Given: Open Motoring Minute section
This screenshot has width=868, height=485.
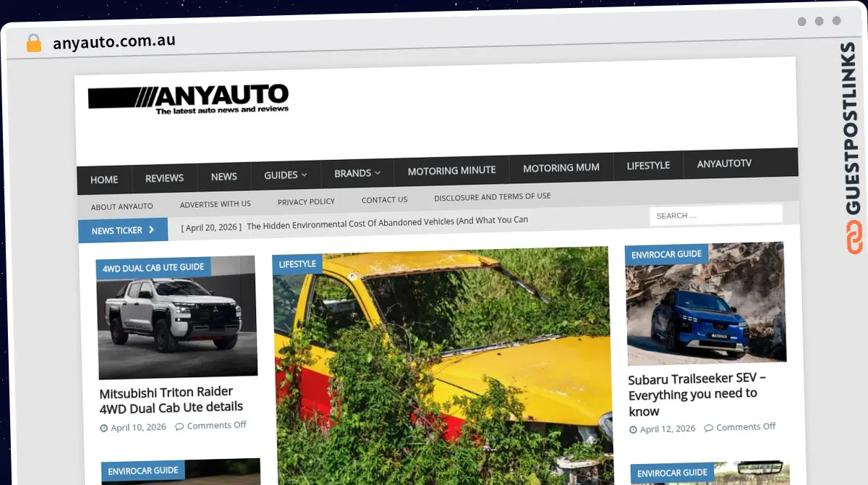Looking at the screenshot, I should pos(451,170).
